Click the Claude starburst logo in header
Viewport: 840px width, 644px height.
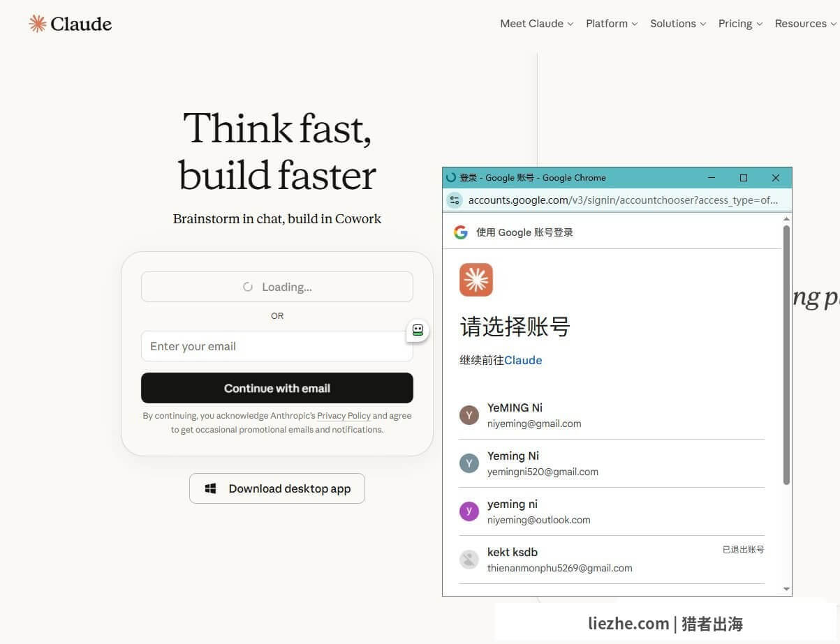[37, 24]
